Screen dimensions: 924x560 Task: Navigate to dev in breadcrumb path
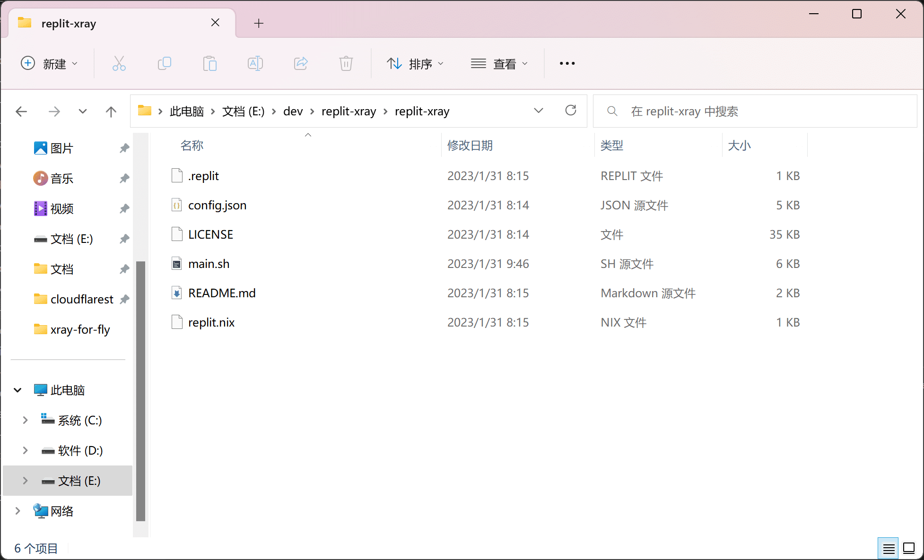pos(293,112)
